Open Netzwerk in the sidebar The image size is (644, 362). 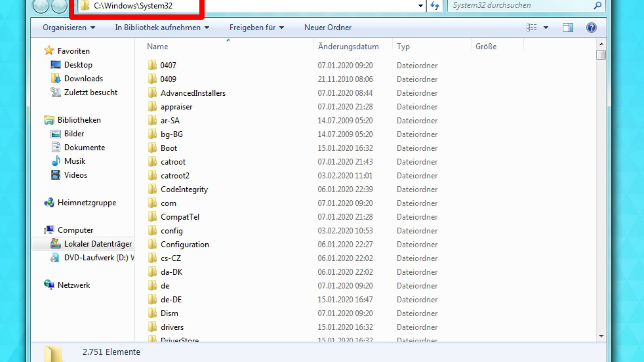[74, 285]
